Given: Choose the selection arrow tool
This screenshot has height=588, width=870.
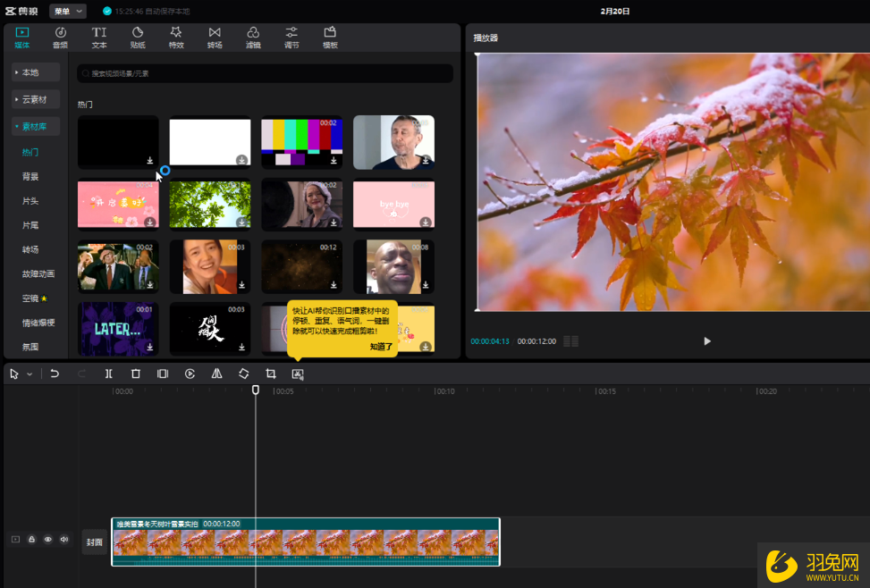Looking at the screenshot, I should pyautogui.click(x=14, y=374).
